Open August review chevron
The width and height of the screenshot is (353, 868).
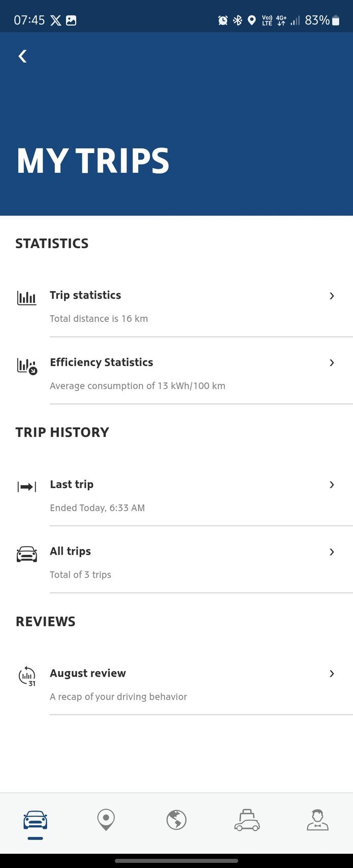[x=332, y=674]
